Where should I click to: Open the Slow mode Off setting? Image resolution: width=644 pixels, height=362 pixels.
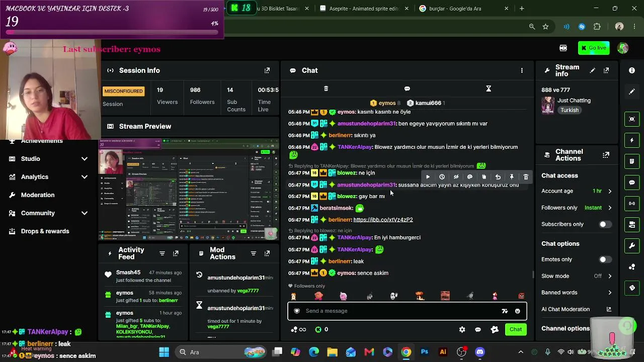[x=577, y=276]
